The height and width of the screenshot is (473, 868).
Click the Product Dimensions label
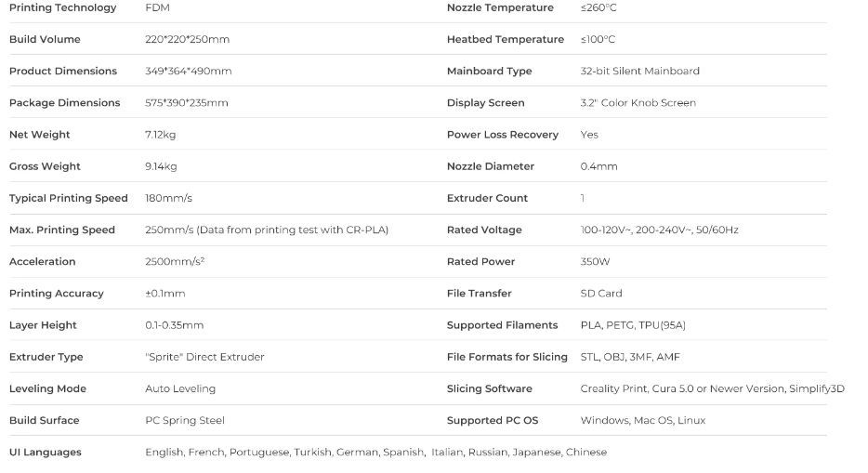62,71
